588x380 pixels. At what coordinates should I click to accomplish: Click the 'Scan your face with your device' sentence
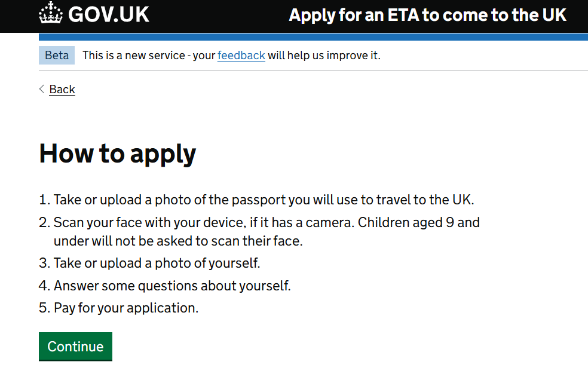point(178,223)
